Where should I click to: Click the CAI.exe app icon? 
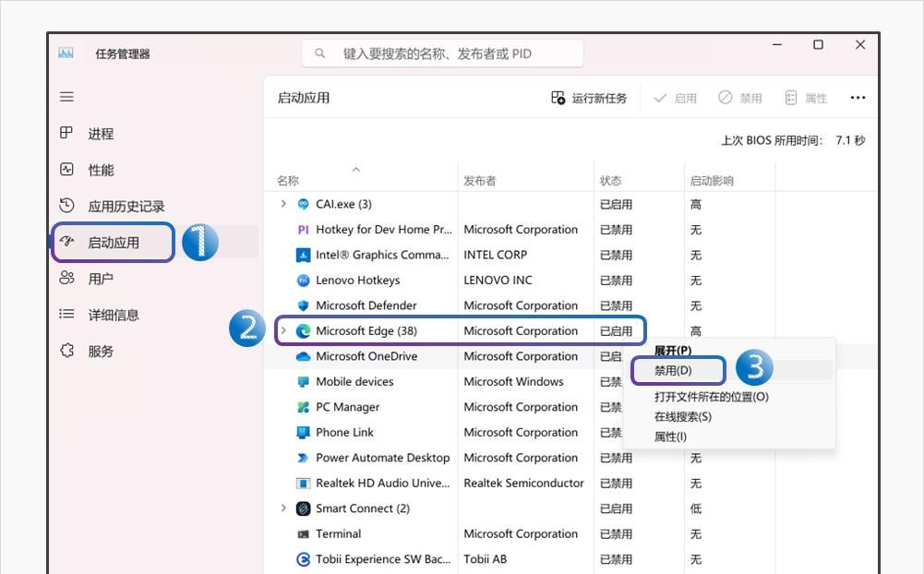tap(303, 204)
